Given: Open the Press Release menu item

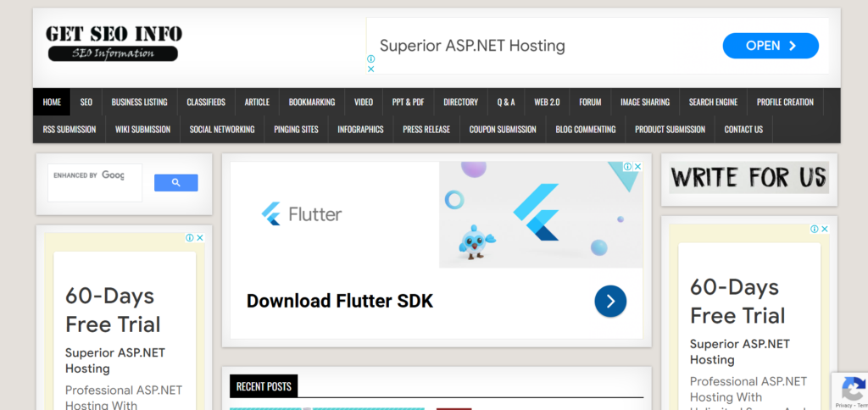Looking at the screenshot, I should point(426,130).
